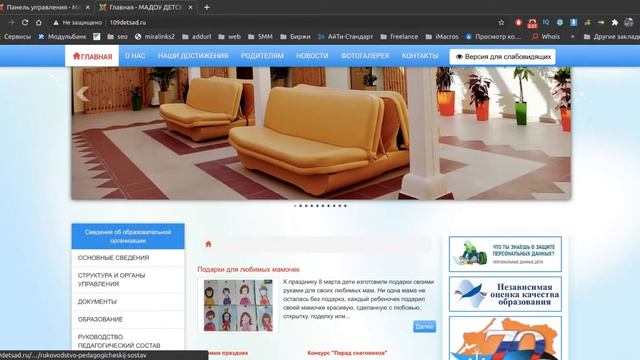Show previous slide with left arrow

click(x=82, y=94)
